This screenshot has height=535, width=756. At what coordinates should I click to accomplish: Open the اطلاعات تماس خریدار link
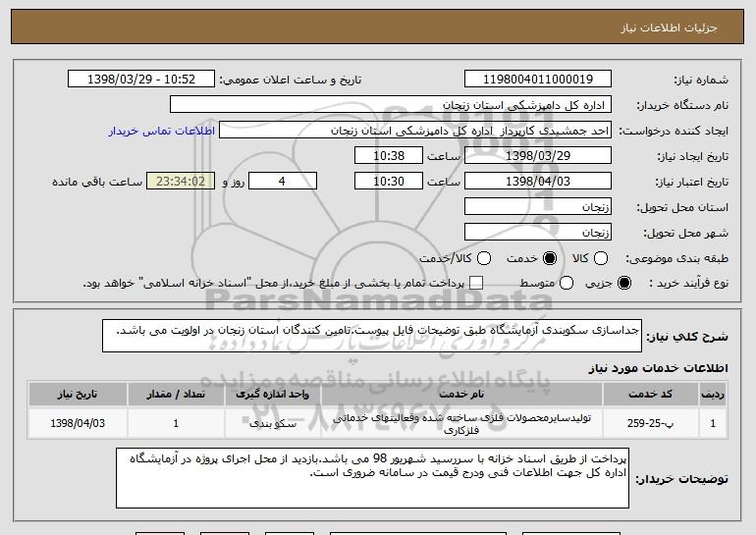tap(162, 132)
